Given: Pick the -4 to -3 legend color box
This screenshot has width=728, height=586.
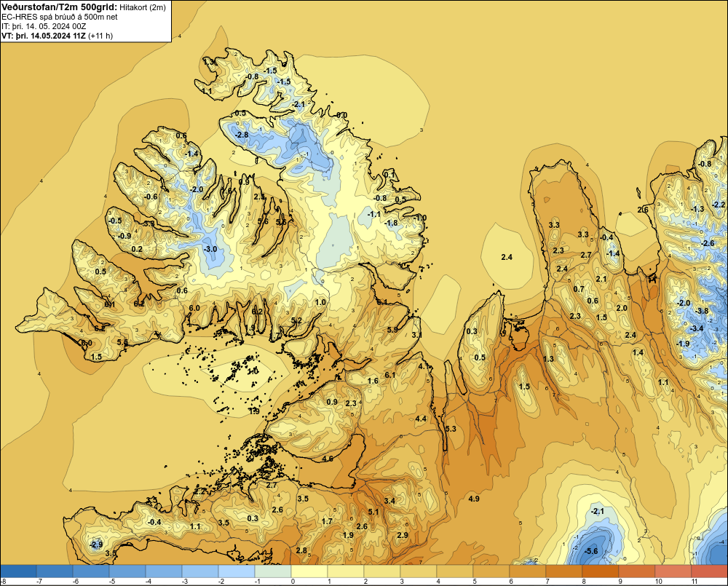Looking at the screenshot, I should pos(164,571).
